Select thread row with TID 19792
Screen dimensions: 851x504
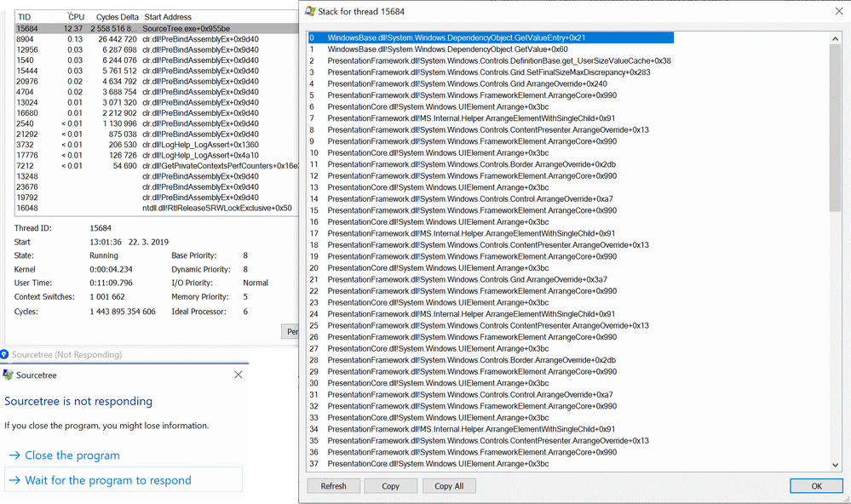157,198
